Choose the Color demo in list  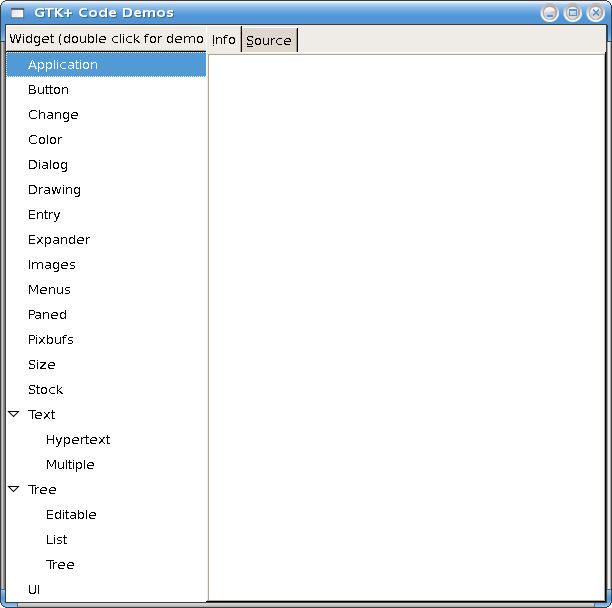[x=45, y=140]
